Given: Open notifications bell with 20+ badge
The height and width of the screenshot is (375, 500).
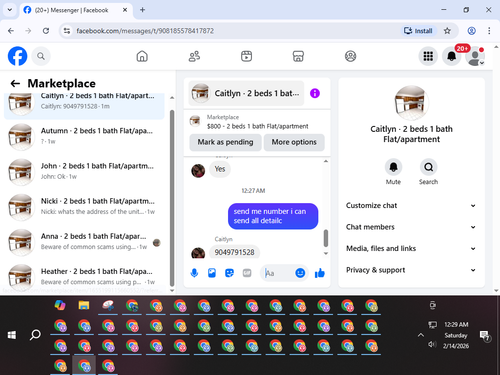Looking at the screenshot, I should (x=452, y=56).
